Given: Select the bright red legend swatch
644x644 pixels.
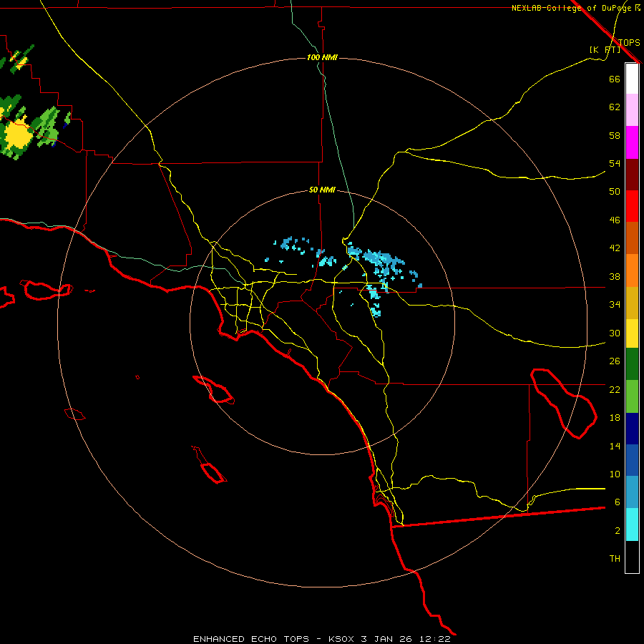Looking at the screenshot, I should [x=632, y=206].
